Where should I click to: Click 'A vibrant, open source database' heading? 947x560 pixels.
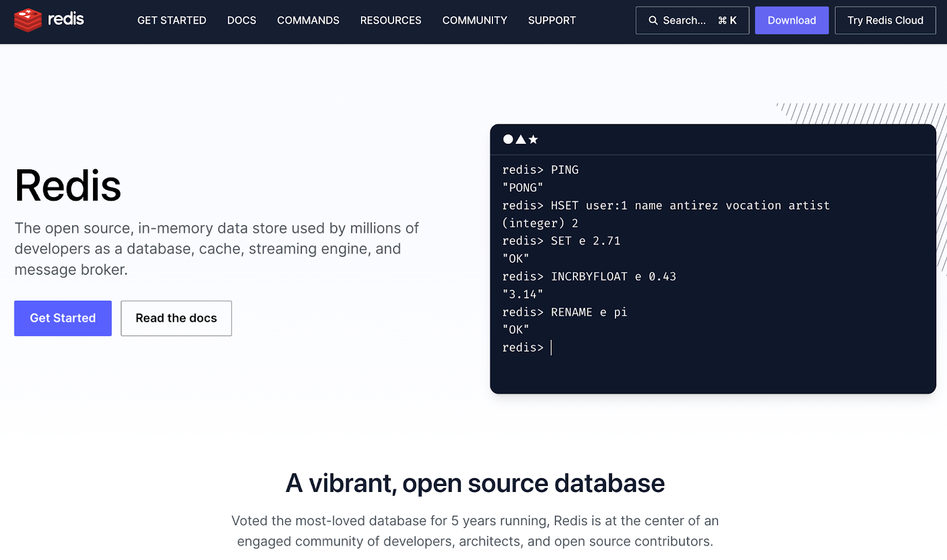(475, 484)
